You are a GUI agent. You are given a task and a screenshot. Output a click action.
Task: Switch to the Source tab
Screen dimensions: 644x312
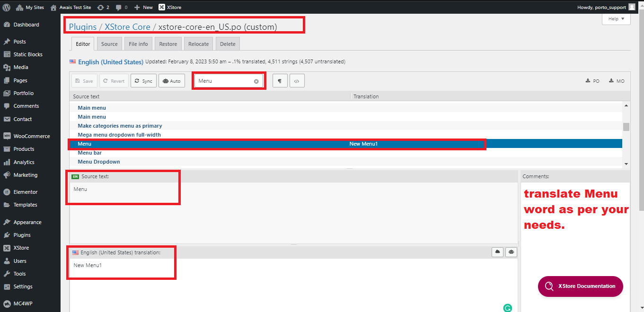coord(109,44)
